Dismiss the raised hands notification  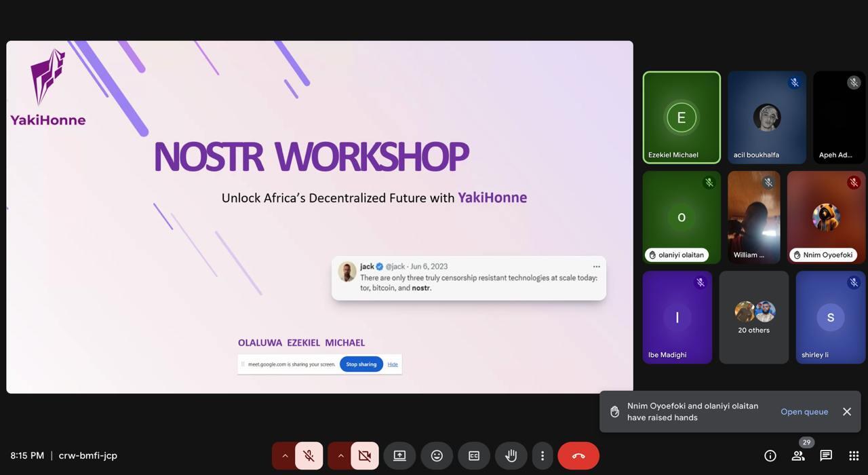coord(847,412)
